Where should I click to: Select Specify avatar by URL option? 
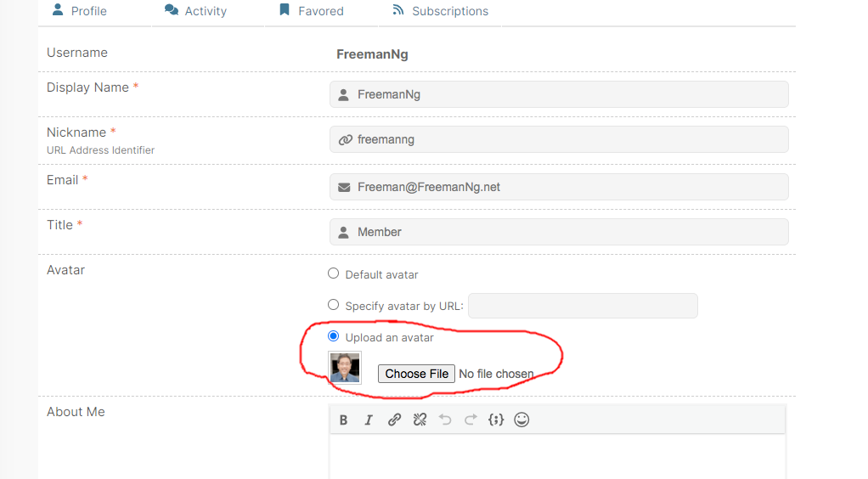[333, 305]
